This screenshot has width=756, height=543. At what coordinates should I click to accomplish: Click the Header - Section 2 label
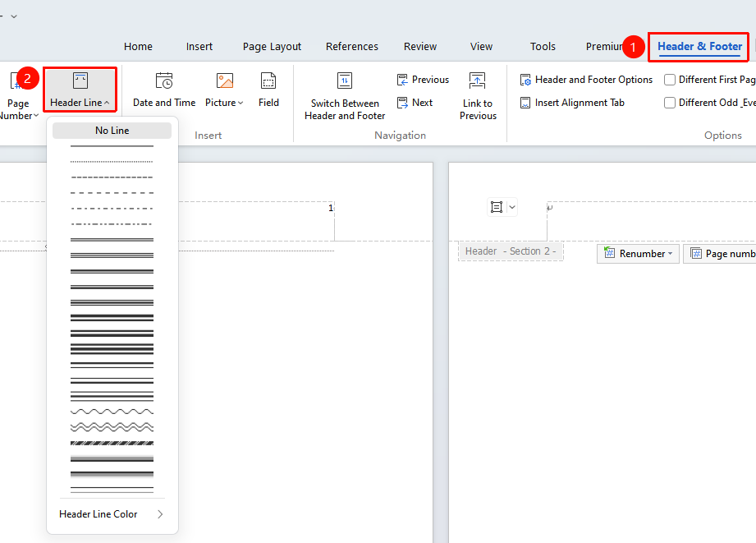pyautogui.click(x=511, y=251)
